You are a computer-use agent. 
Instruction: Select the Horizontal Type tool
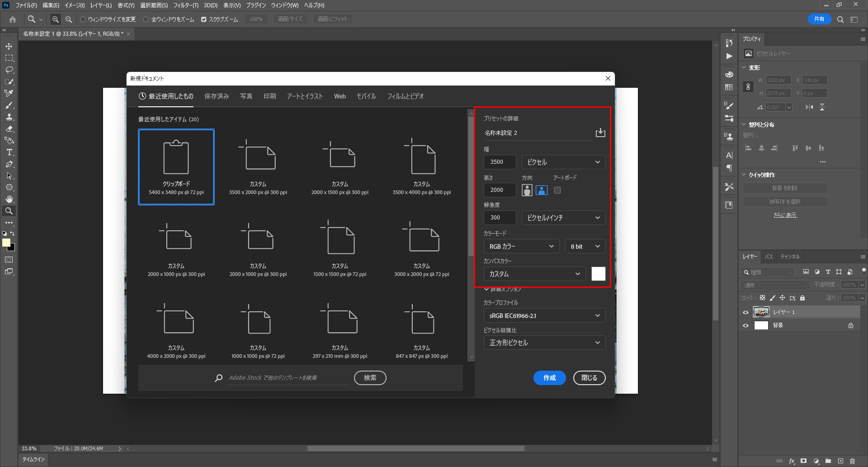tap(9, 152)
